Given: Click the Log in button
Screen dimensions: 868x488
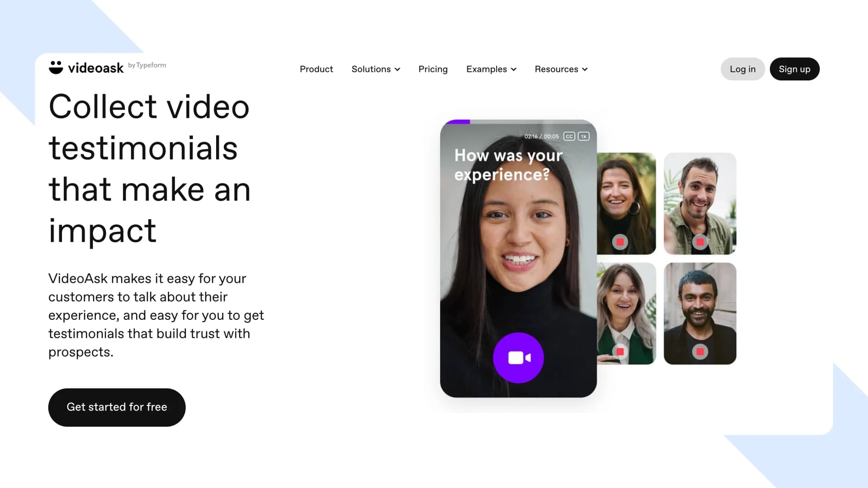Looking at the screenshot, I should click(x=742, y=69).
